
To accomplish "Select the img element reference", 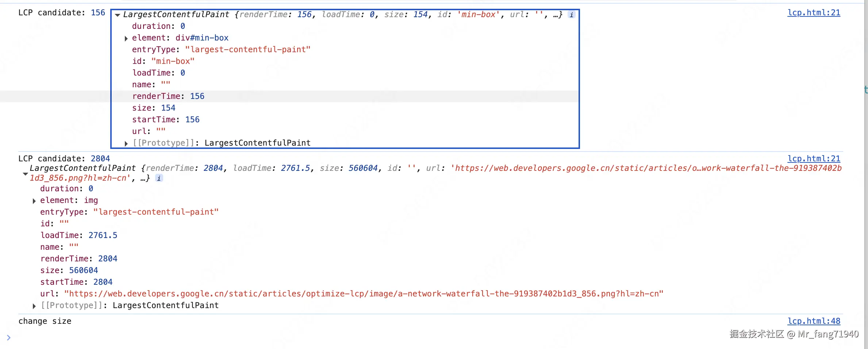I will tap(91, 200).
